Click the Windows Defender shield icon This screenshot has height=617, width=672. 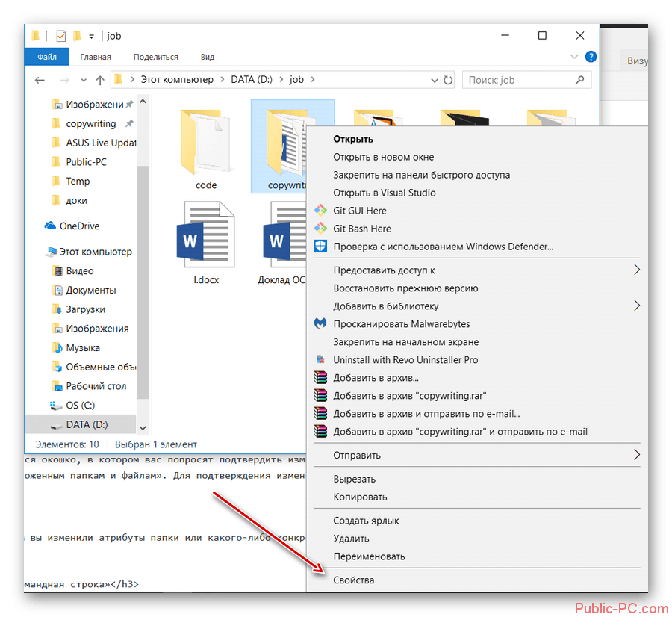[320, 247]
